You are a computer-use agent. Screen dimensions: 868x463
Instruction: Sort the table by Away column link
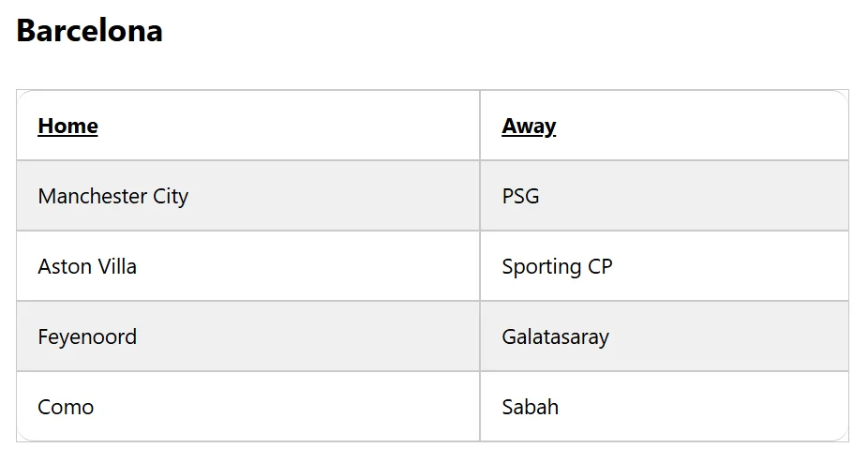[529, 127]
